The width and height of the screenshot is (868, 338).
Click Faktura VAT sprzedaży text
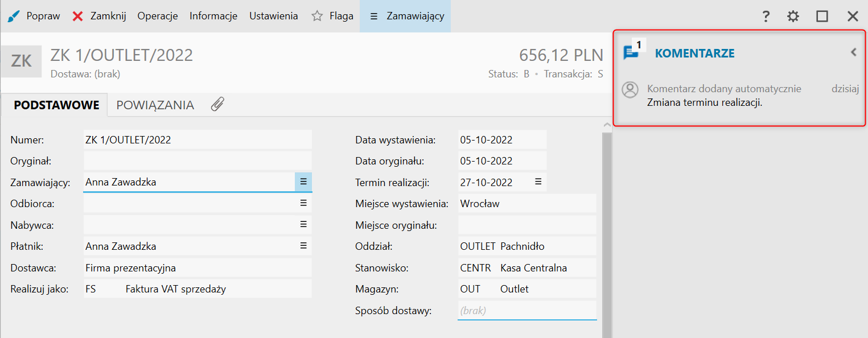pyautogui.click(x=176, y=289)
